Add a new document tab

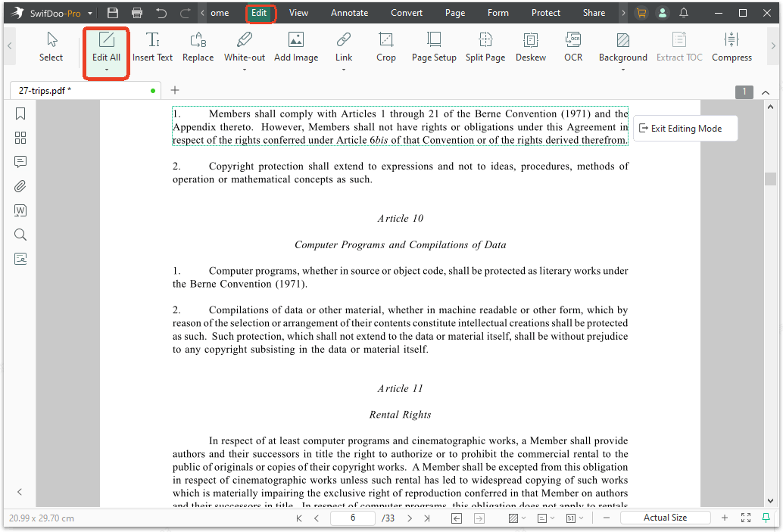click(175, 90)
